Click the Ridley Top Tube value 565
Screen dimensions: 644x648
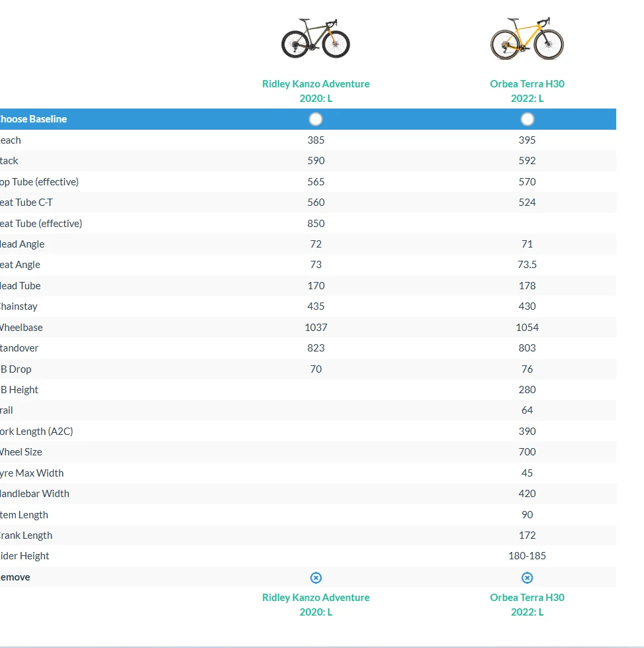(x=316, y=182)
